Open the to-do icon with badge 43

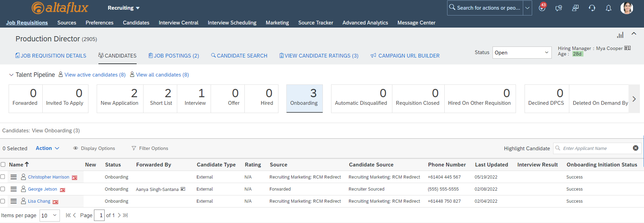[x=542, y=8]
